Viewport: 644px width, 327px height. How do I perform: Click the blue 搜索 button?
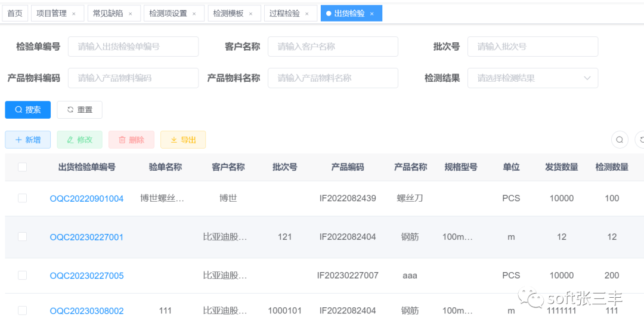click(x=28, y=110)
